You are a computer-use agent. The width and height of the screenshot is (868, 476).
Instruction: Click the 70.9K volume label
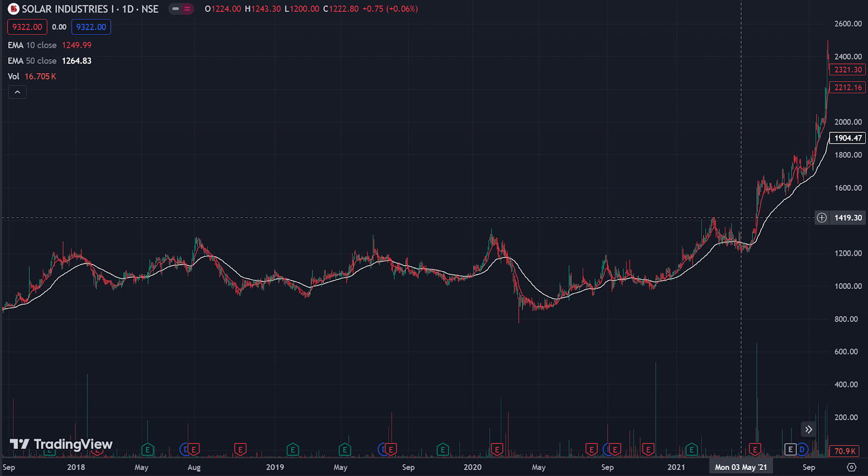(845, 451)
